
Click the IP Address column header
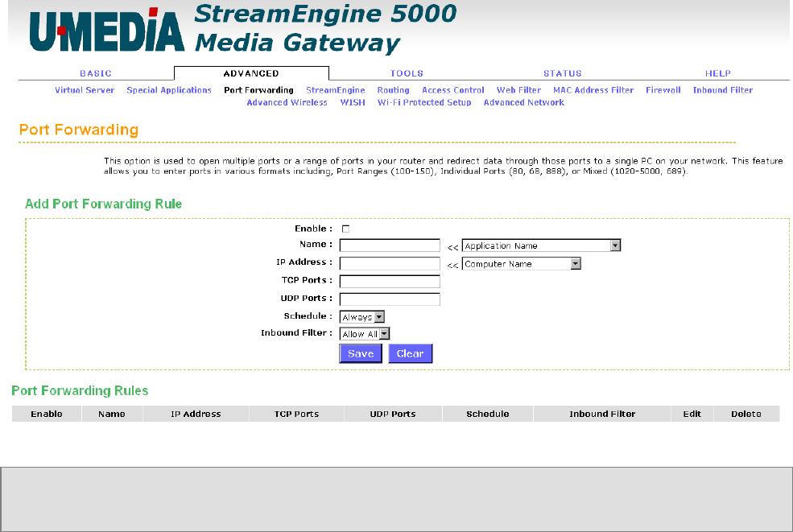(x=196, y=414)
